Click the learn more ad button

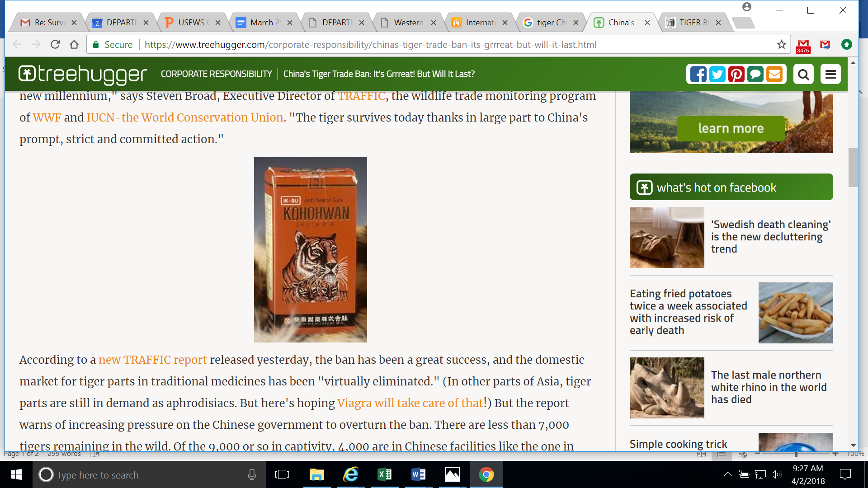pos(731,128)
